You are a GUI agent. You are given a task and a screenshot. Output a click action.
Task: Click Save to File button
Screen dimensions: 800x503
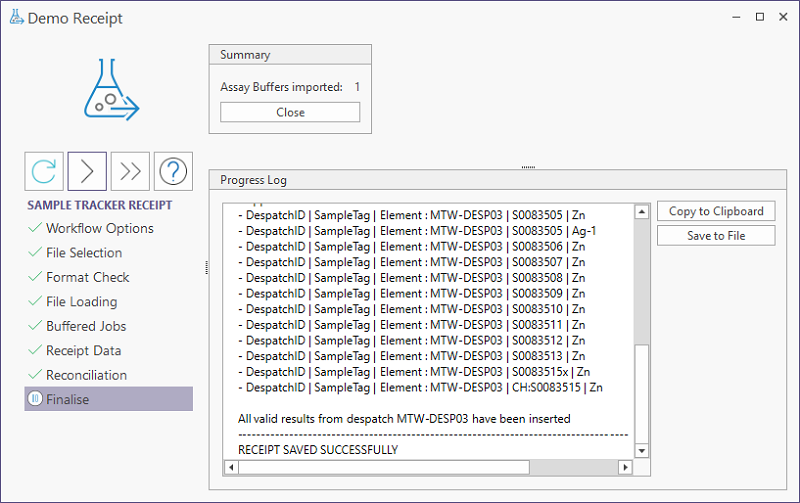point(716,236)
